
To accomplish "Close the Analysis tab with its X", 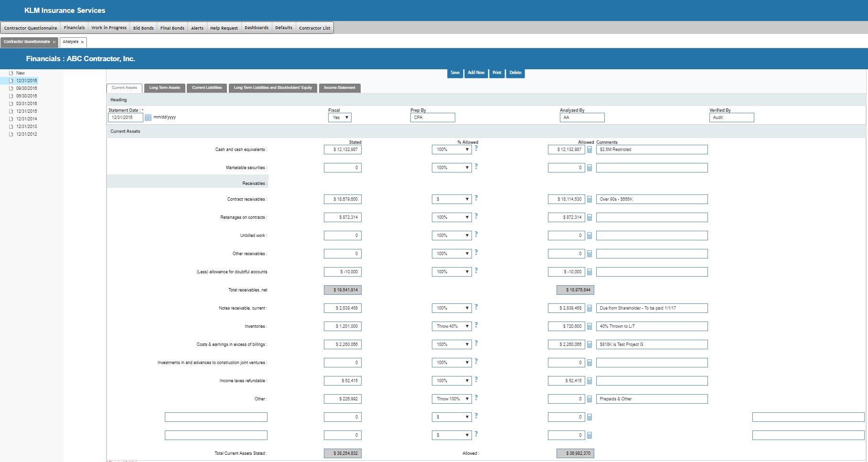I will coord(82,42).
